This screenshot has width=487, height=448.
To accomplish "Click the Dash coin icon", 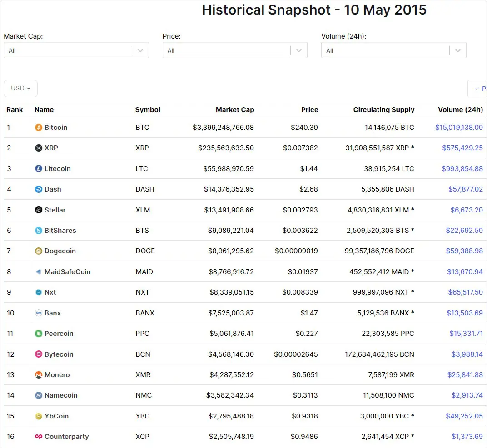I will point(39,189).
